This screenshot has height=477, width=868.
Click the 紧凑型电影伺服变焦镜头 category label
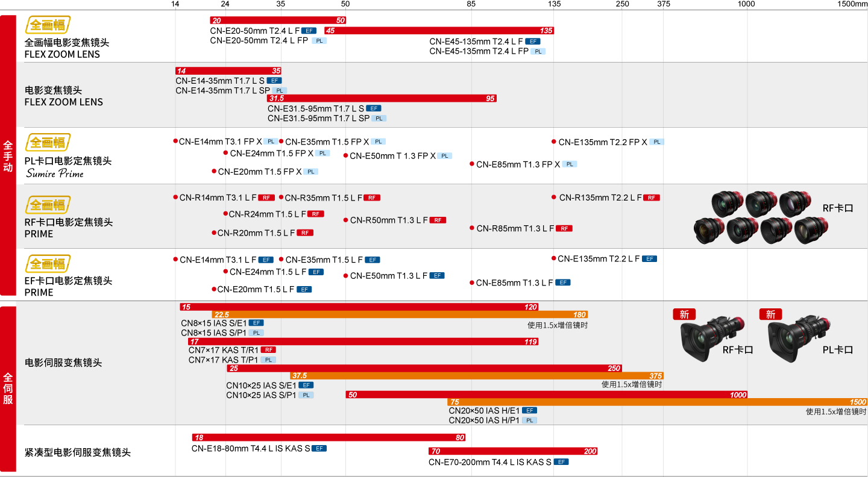tap(78, 452)
